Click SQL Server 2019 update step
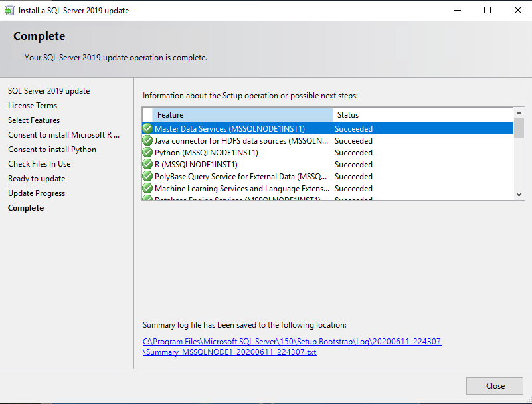The width and height of the screenshot is (532, 404). [x=49, y=91]
